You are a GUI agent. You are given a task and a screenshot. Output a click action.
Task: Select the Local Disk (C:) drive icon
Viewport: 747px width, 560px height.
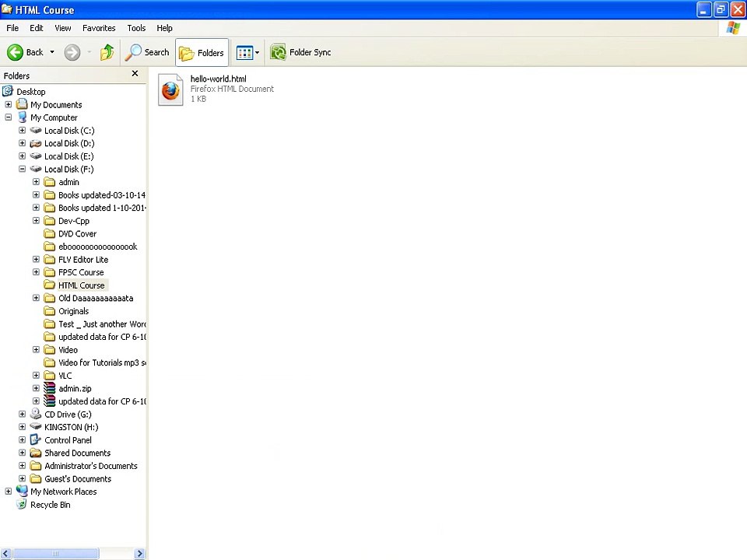coord(36,130)
